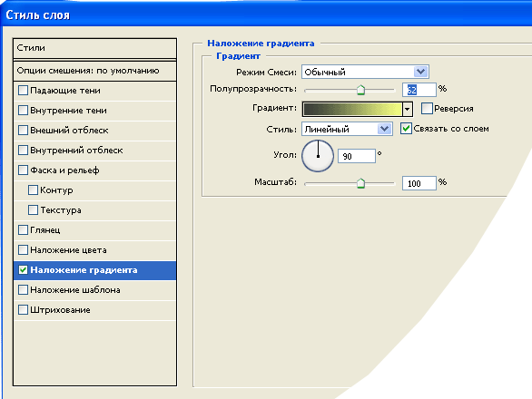Select the Глянец row label
Screen dimensions: 532x399
tap(45, 229)
